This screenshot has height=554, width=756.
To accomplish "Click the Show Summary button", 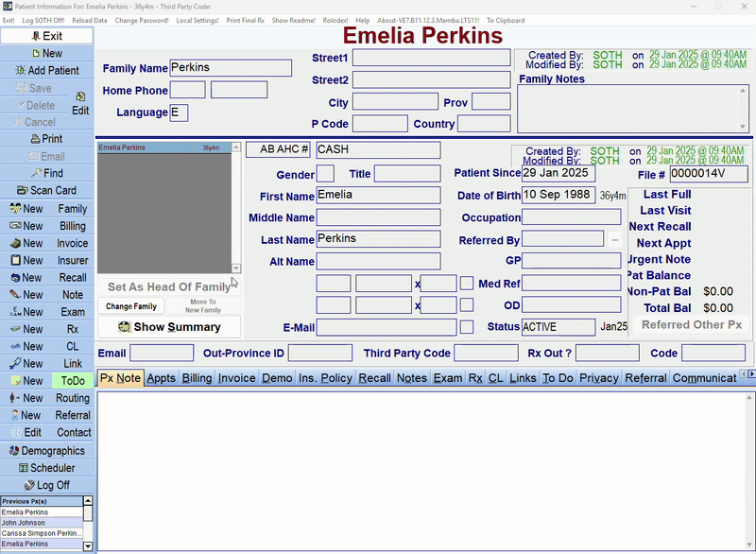I will (169, 327).
